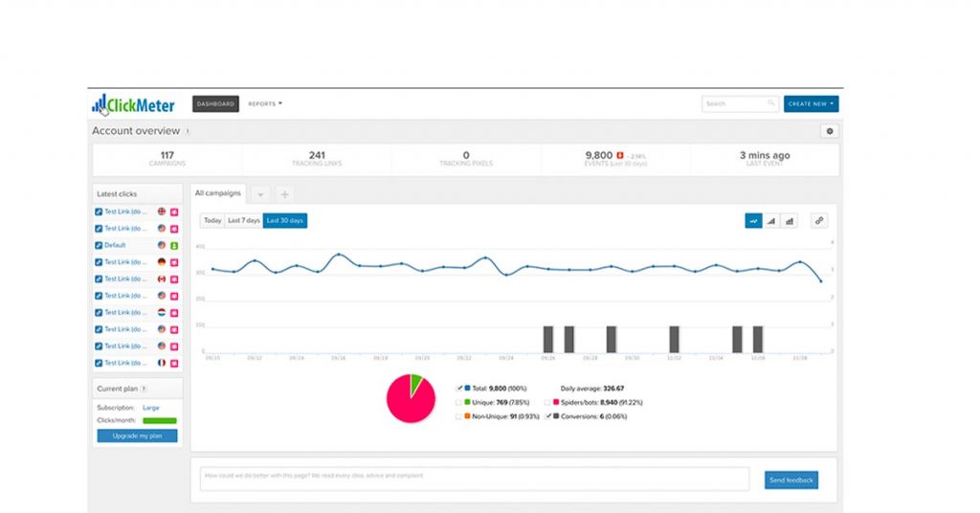Open help icon next to Current plan
Screen dimensions: 980x513
(x=144, y=389)
